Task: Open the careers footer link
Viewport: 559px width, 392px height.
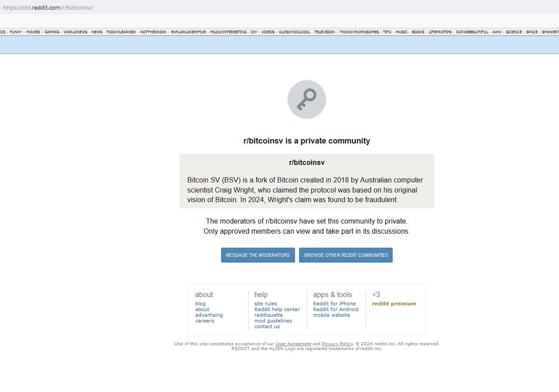Action: 205,321
